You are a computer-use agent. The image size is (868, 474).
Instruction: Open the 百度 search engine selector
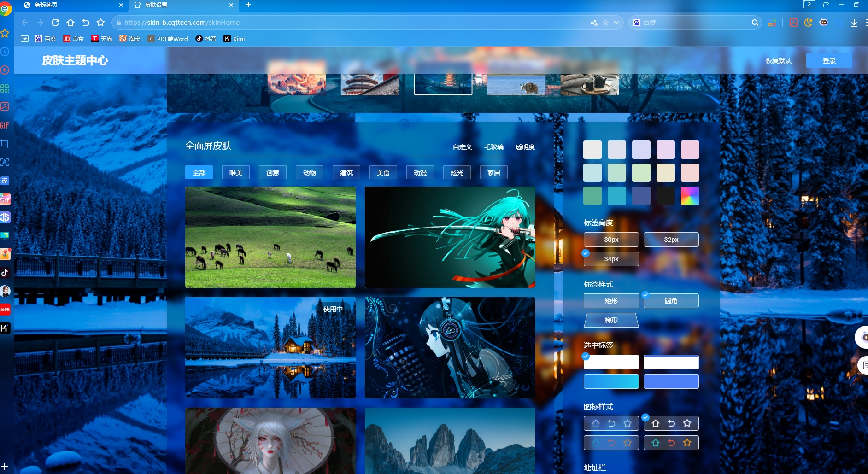[x=637, y=23]
